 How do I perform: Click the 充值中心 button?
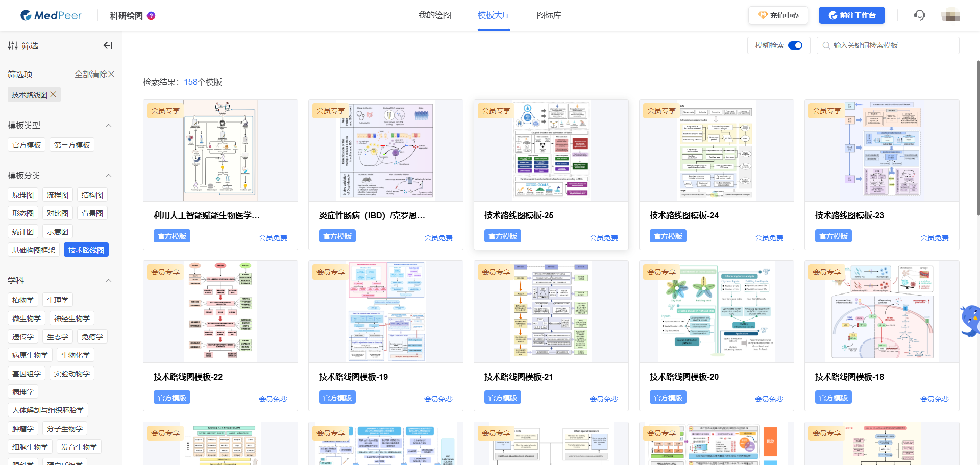[778, 15]
